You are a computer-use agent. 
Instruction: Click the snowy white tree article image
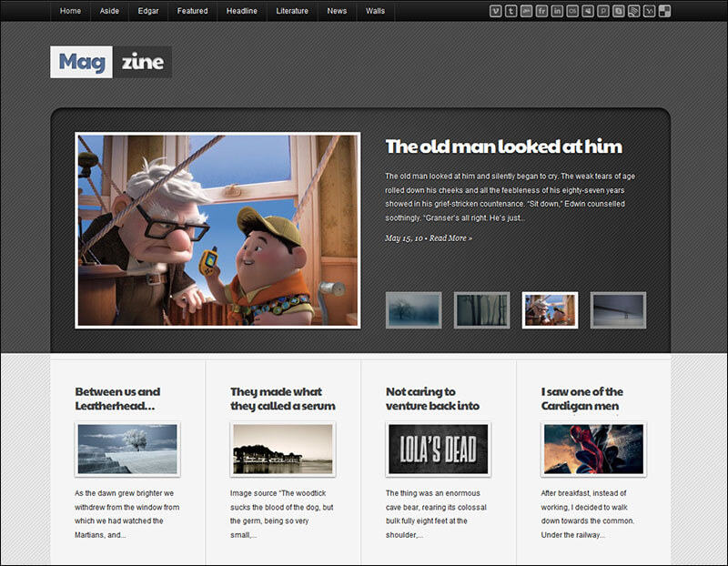coord(127,449)
